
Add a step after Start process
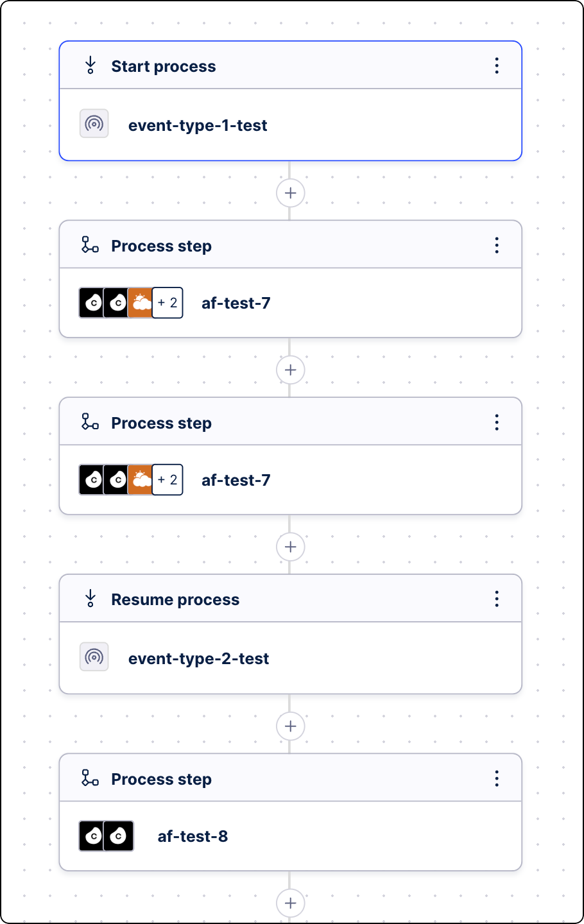(x=290, y=193)
